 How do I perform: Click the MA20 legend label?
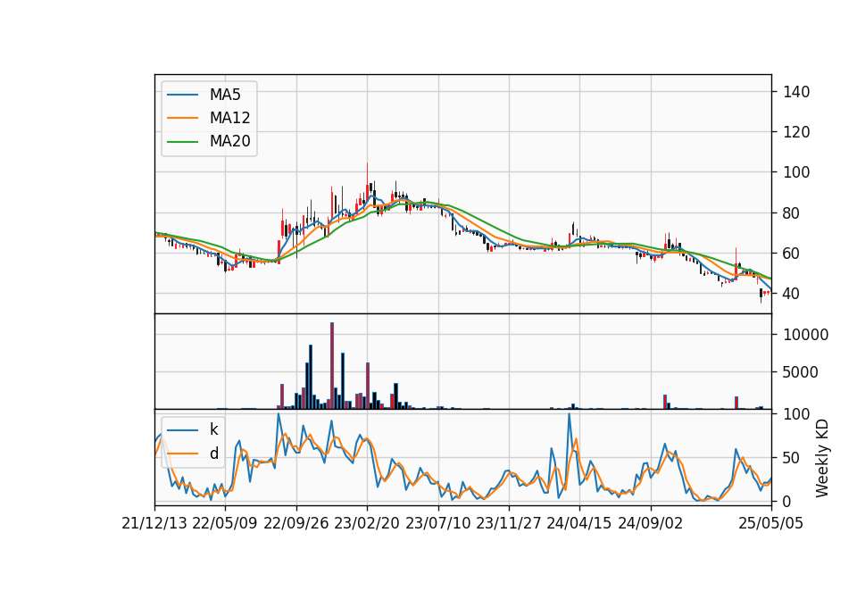(229, 141)
